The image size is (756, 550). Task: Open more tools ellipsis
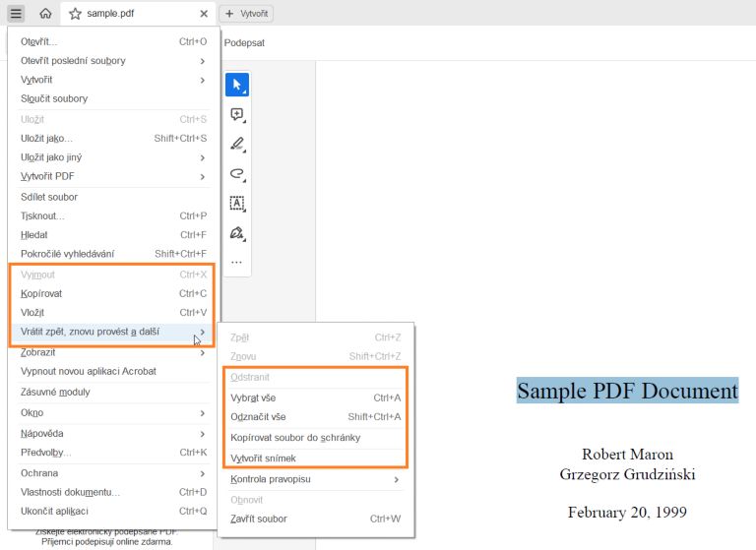236,263
